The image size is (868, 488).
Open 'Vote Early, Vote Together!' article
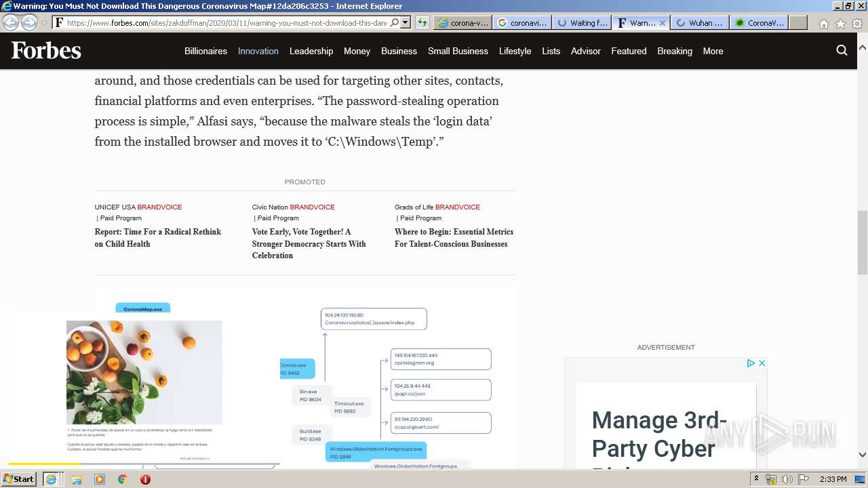[309, 243]
